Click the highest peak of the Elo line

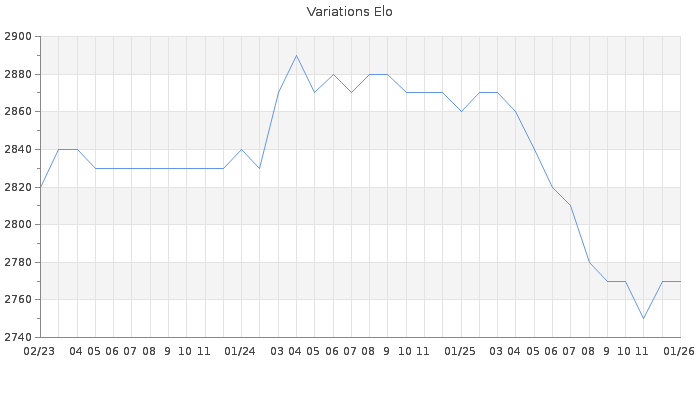click(296, 56)
